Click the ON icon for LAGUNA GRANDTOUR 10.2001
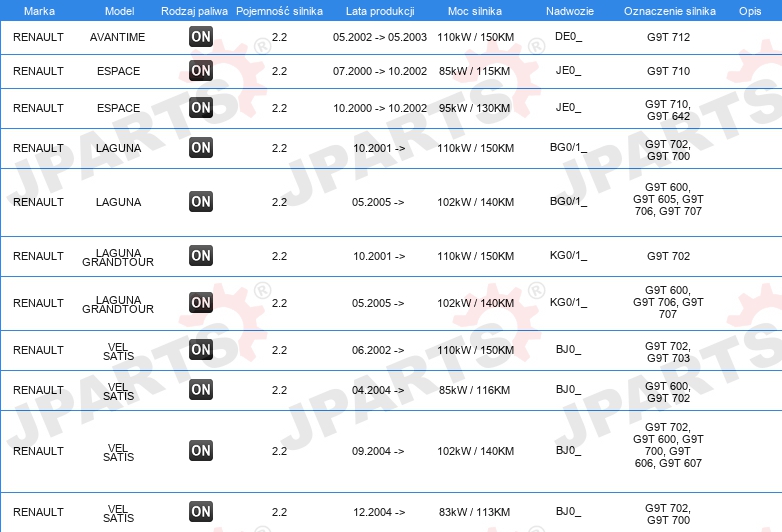 coord(201,255)
